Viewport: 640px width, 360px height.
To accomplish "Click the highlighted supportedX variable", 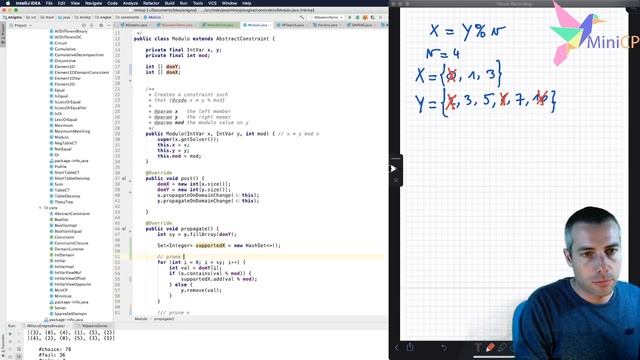I will [210, 245].
